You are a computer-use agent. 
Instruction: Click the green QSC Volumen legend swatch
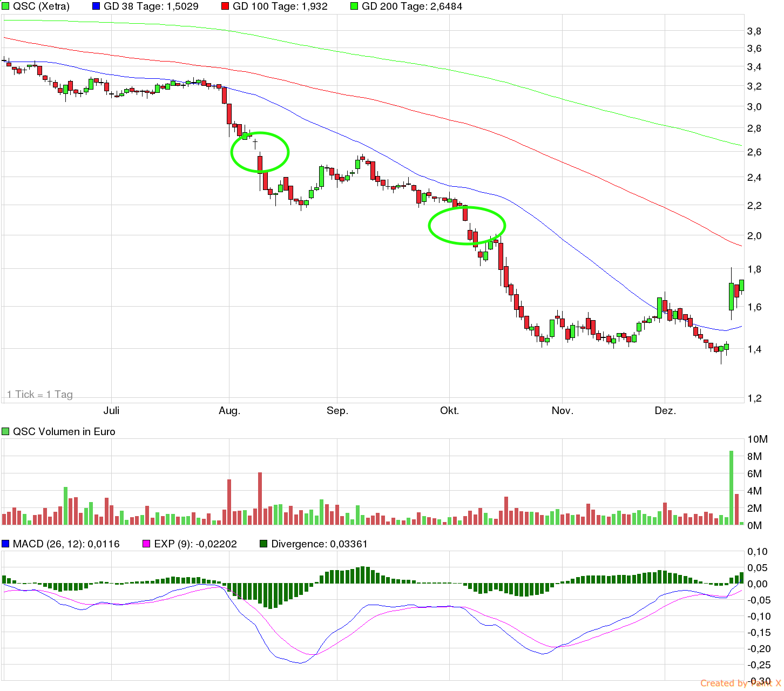(x=6, y=431)
